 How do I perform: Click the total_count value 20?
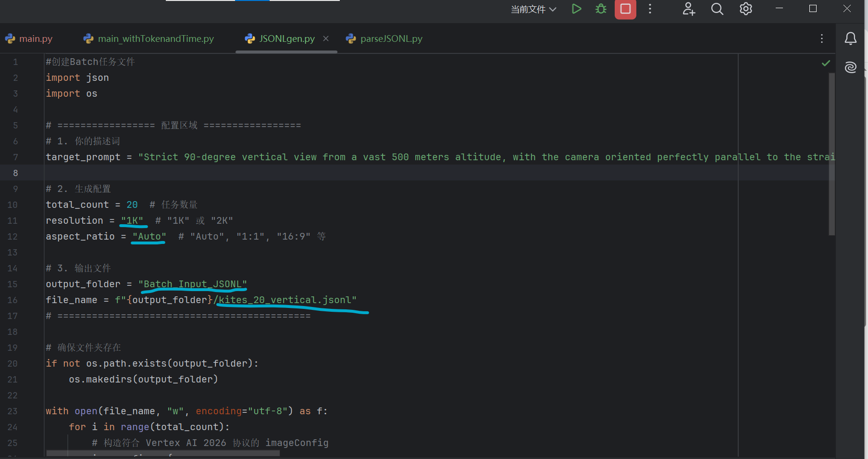132,204
